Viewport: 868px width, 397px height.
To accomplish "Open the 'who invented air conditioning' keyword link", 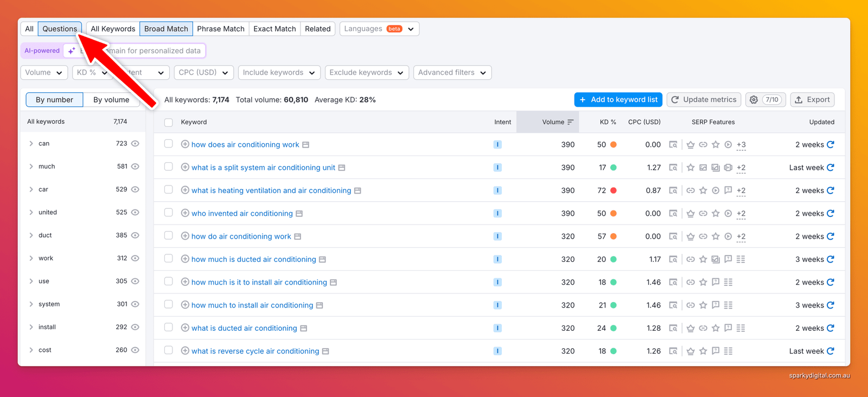I will (242, 214).
